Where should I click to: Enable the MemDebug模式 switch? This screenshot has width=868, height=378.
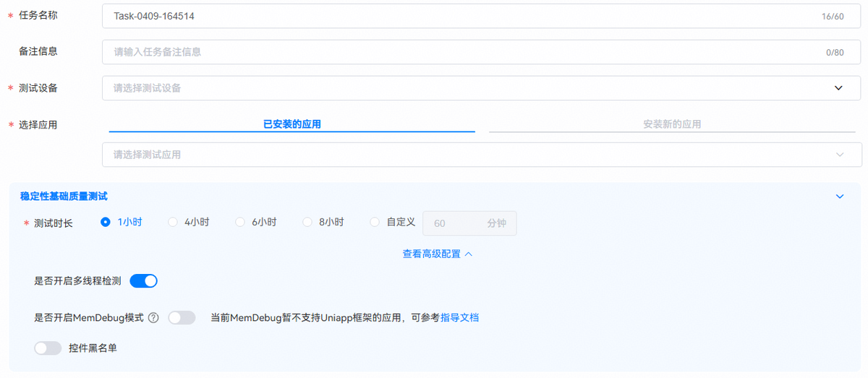point(182,318)
